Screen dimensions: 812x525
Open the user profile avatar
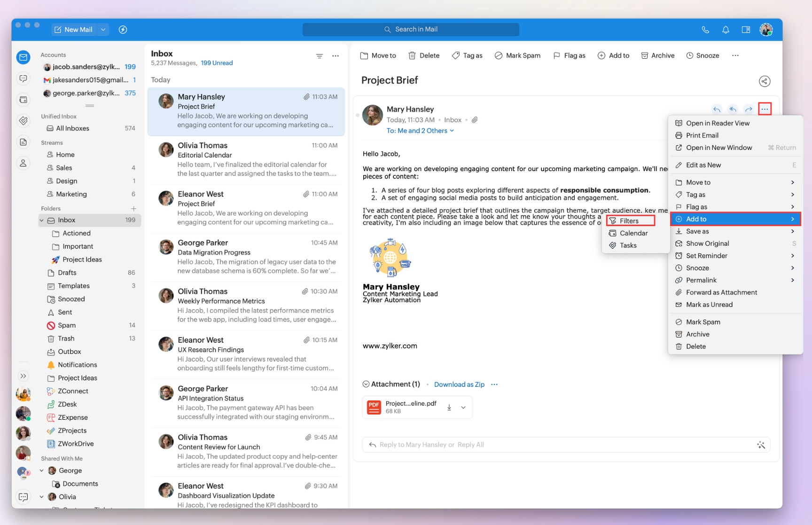click(766, 30)
